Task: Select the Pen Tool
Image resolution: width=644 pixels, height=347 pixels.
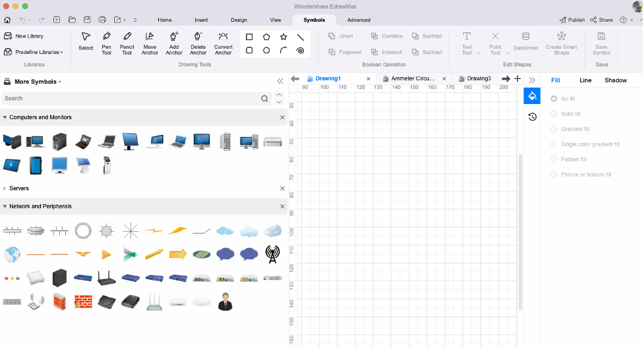Action: coord(106,43)
